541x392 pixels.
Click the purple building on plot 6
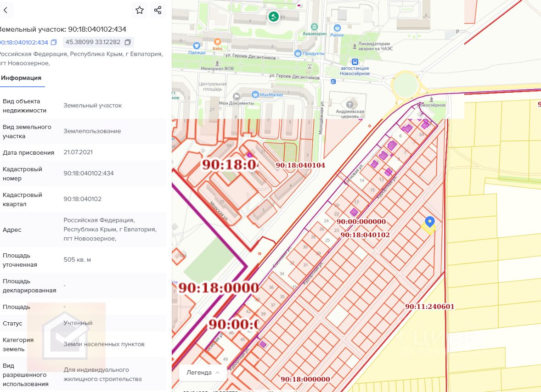407,129
